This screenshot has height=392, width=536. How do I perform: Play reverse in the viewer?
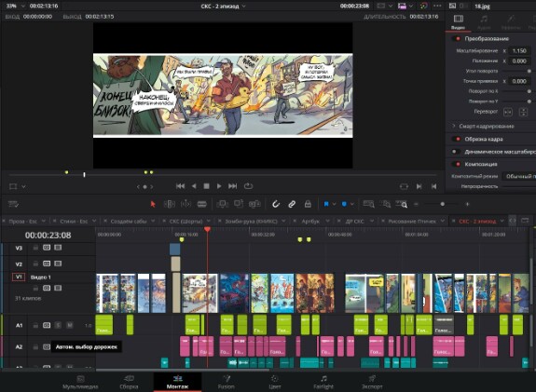pos(194,186)
